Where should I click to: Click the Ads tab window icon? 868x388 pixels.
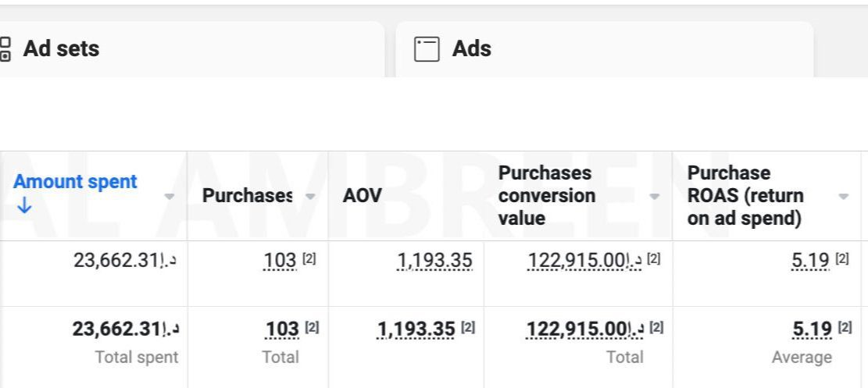click(427, 49)
